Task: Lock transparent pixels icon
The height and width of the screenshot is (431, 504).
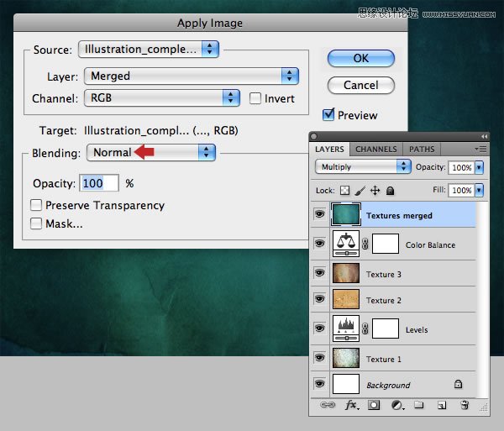Action: (344, 191)
